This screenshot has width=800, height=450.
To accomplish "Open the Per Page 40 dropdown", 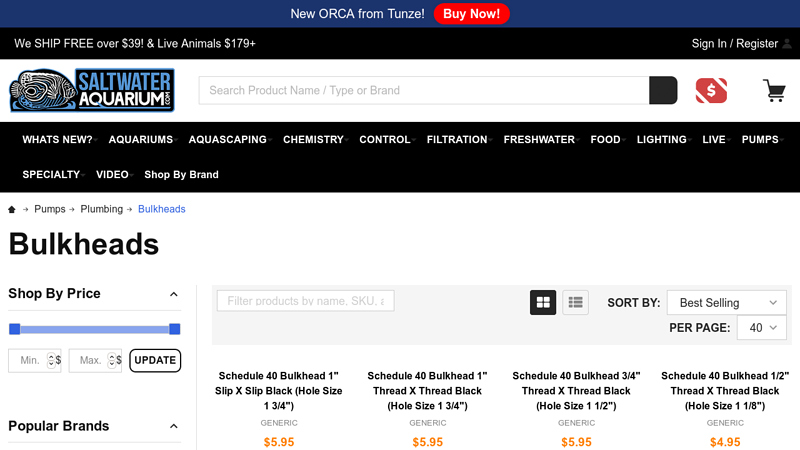I will coord(762,328).
